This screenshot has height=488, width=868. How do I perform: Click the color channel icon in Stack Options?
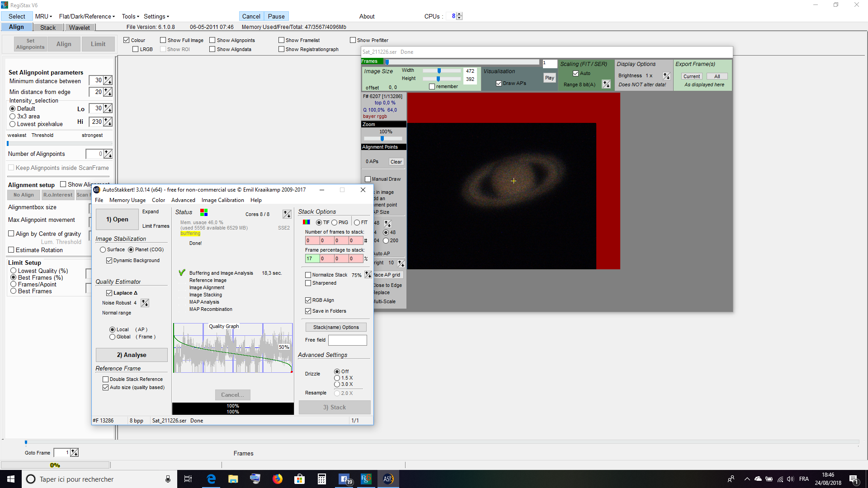coord(307,222)
